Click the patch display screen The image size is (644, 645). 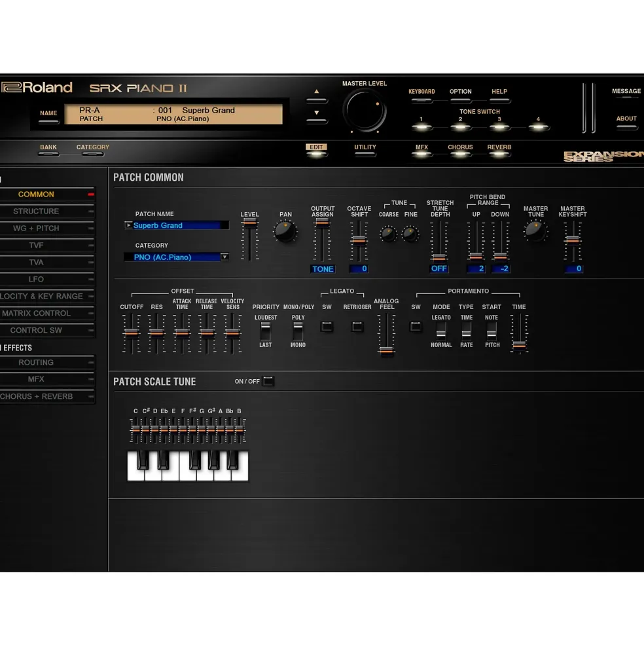(173, 115)
